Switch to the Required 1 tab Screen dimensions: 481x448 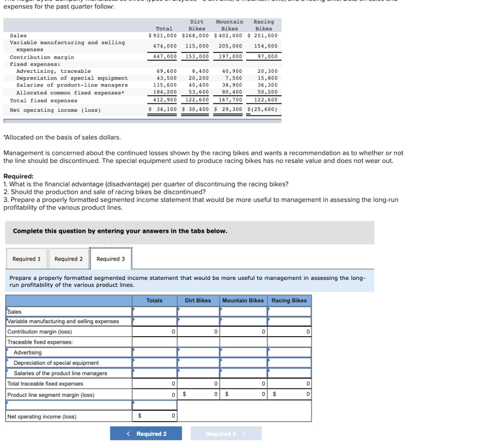(26, 258)
